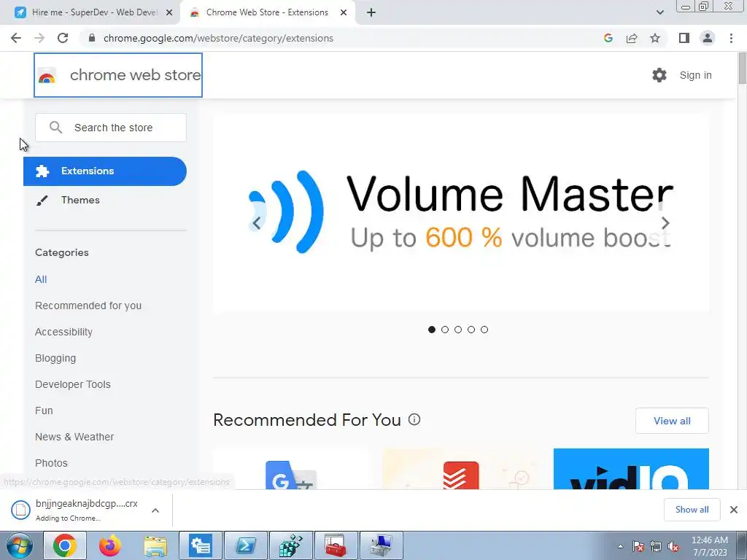Viewport: 747px width, 560px height.
Task: Show next carousel banner with right arrow
Action: (665, 223)
